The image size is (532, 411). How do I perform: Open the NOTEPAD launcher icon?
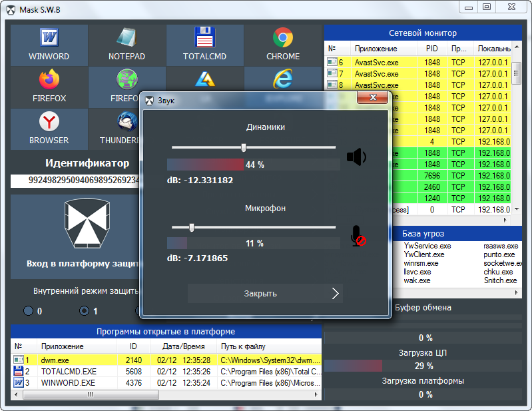pyautogui.click(x=127, y=45)
